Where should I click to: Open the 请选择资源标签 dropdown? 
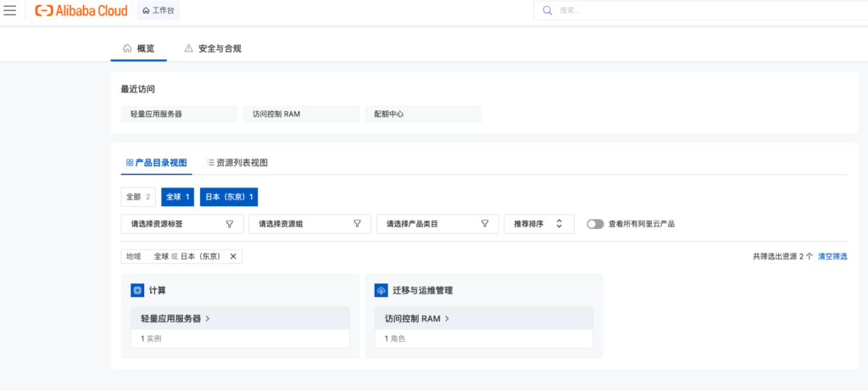click(181, 224)
